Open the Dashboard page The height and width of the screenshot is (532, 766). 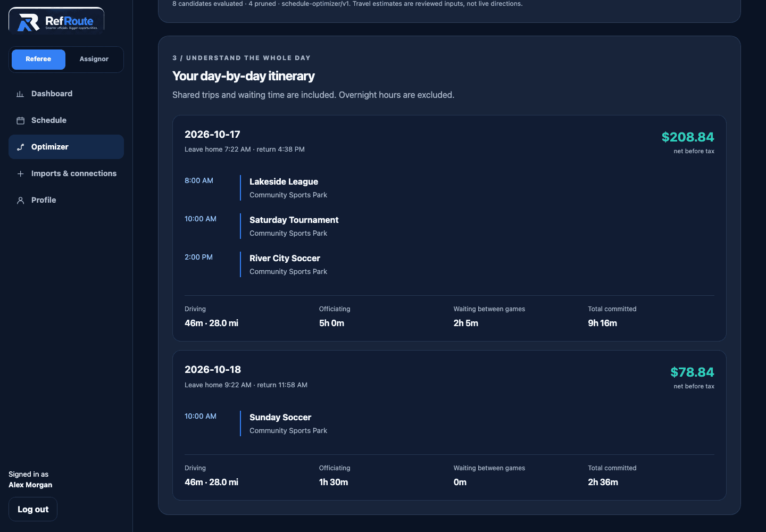click(x=66, y=94)
